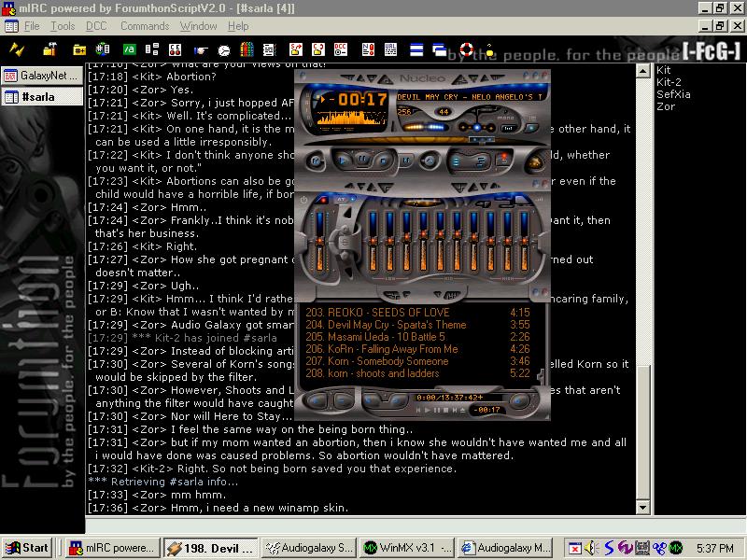Pause the song with Winamp's main pause button

[362, 160]
